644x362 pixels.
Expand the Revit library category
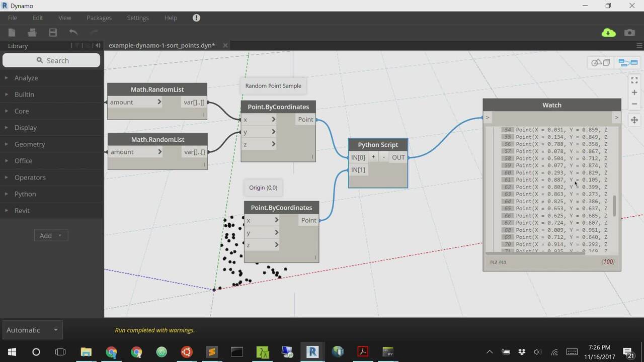pyautogui.click(x=22, y=211)
